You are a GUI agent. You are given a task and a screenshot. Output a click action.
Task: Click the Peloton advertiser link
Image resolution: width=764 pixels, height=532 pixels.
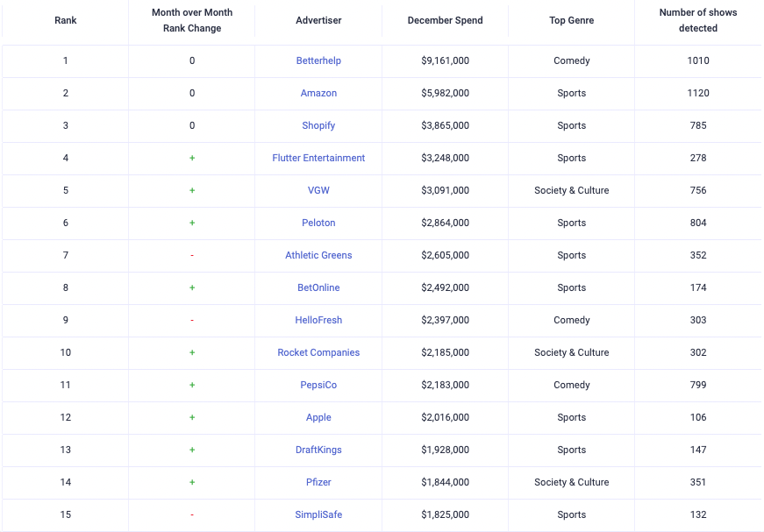318,223
